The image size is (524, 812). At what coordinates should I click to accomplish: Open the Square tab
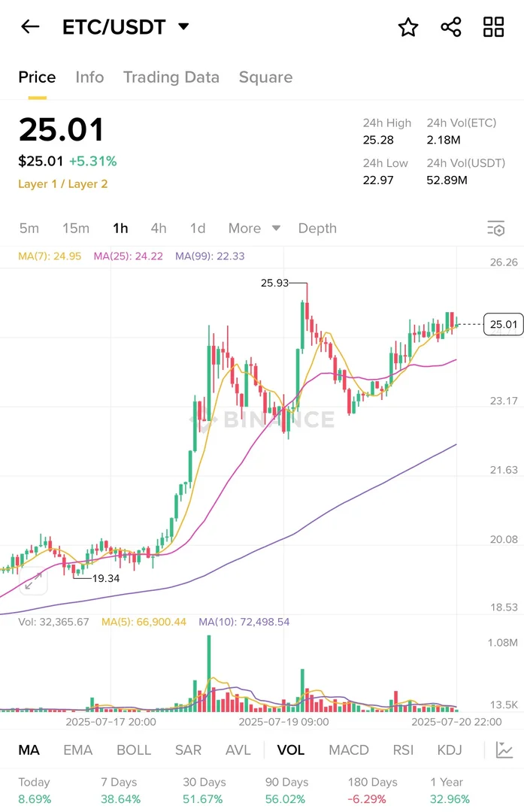click(265, 77)
